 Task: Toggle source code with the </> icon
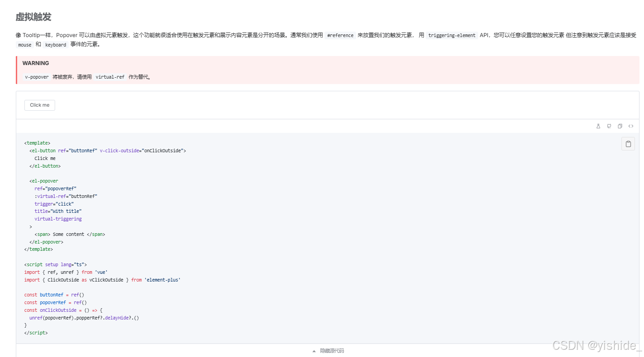click(x=630, y=126)
